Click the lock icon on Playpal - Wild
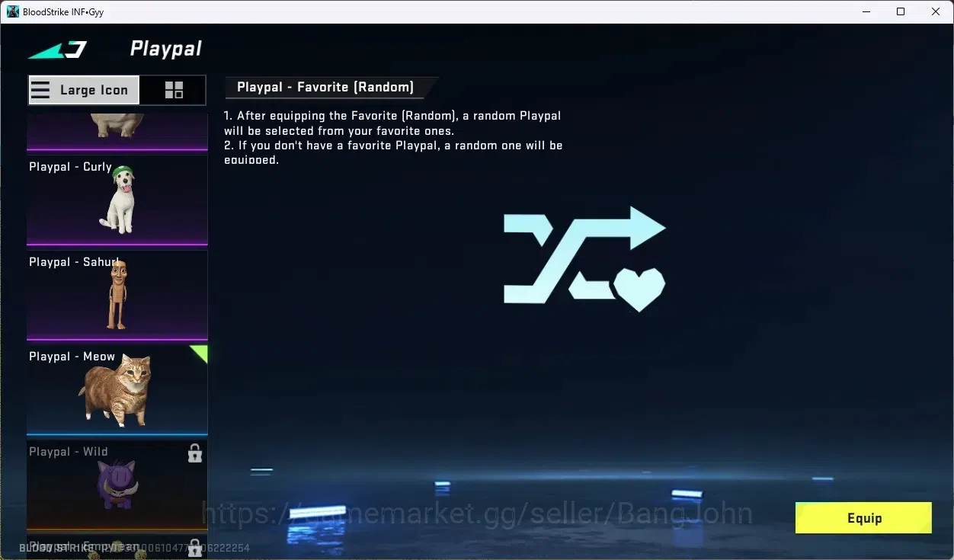This screenshot has height=560, width=954. coord(195,454)
